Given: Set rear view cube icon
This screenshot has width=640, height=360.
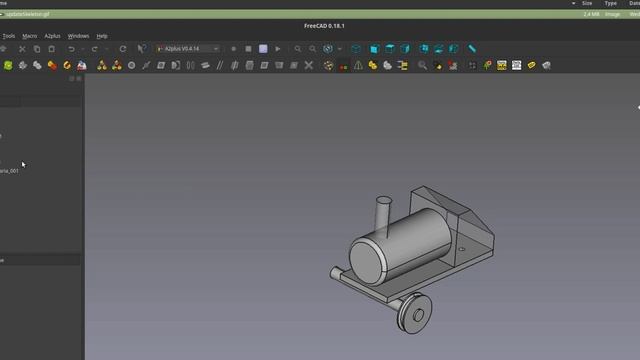Looking at the screenshot, I should tap(424, 49).
